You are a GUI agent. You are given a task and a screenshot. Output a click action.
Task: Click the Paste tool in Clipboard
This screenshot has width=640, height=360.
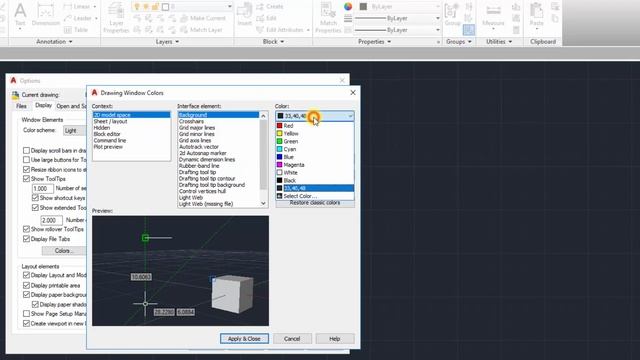pos(536,15)
